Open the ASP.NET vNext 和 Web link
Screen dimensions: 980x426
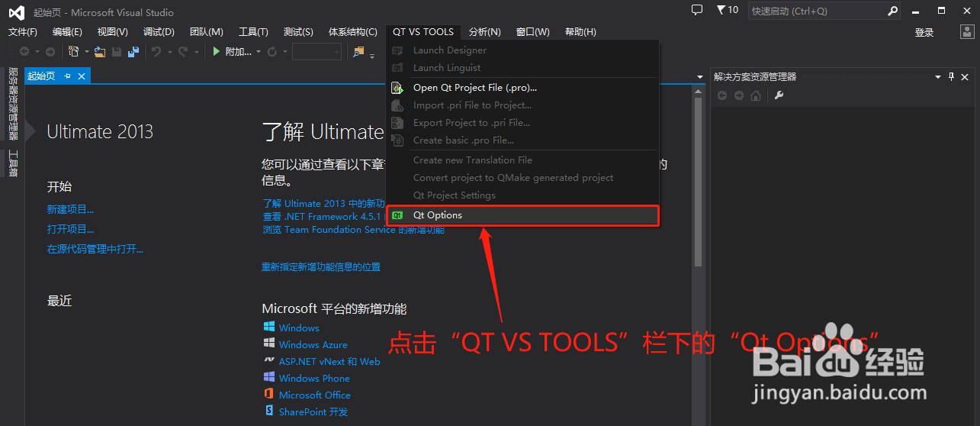click(329, 362)
